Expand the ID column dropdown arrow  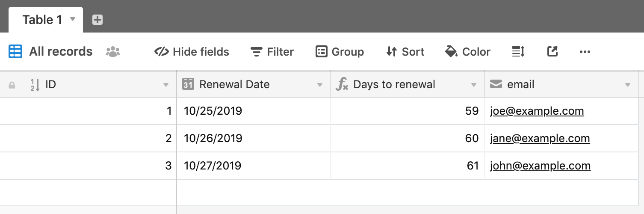pyautogui.click(x=166, y=85)
